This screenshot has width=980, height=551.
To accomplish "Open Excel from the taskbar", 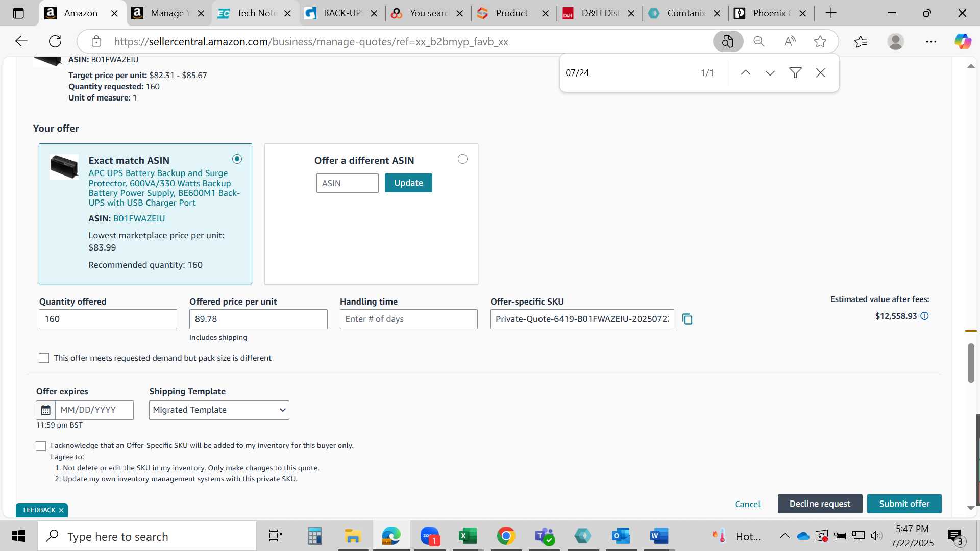I will 468,536.
